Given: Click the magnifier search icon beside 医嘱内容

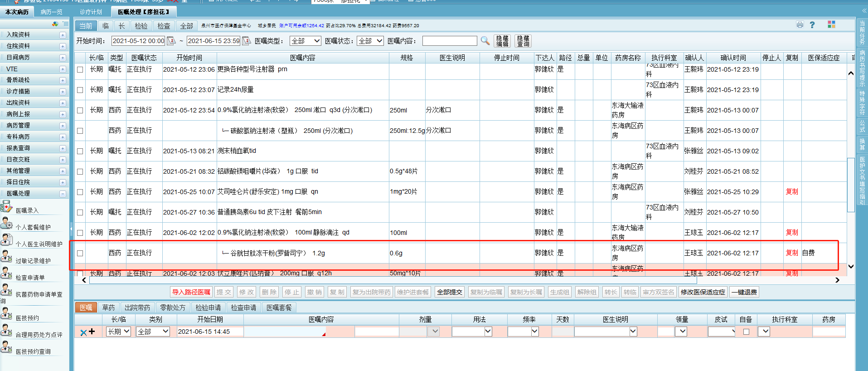Looking at the screenshot, I should tap(485, 41).
